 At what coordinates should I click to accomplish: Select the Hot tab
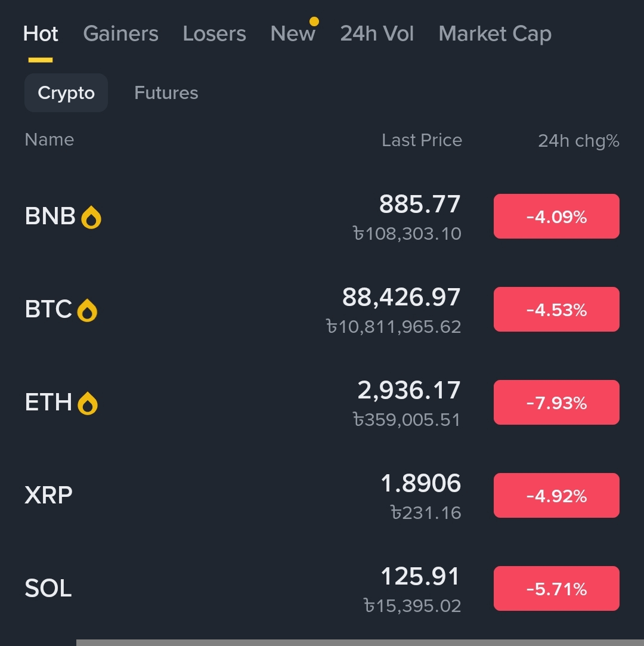pyautogui.click(x=41, y=34)
